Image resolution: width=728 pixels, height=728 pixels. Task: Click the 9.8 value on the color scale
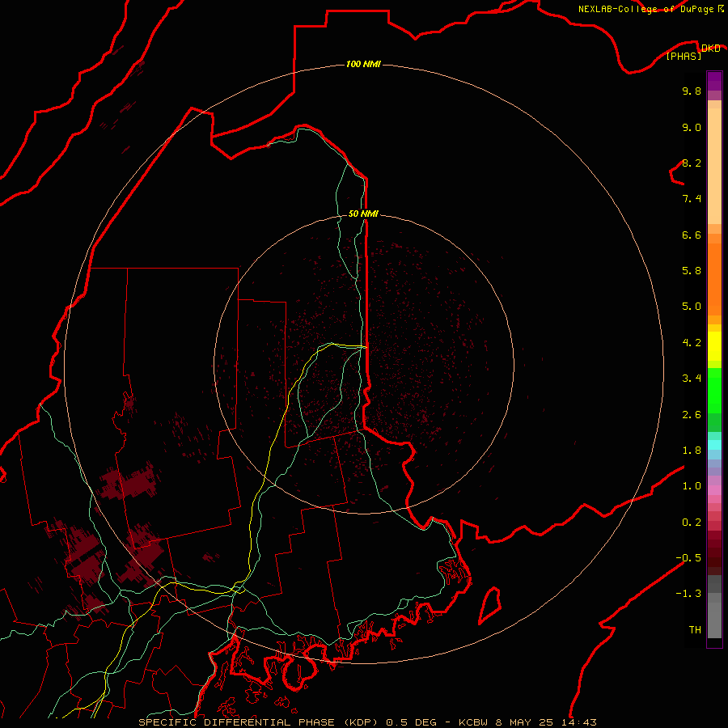click(692, 91)
